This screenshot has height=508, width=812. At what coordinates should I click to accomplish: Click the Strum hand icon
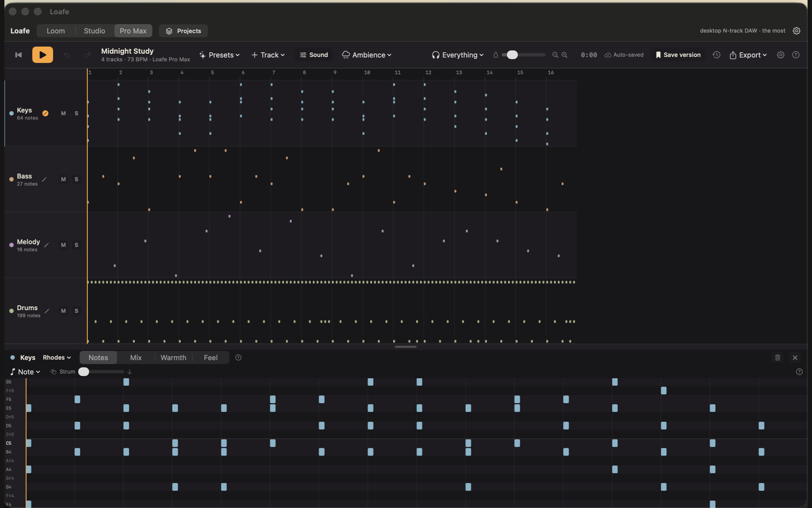coord(53,371)
